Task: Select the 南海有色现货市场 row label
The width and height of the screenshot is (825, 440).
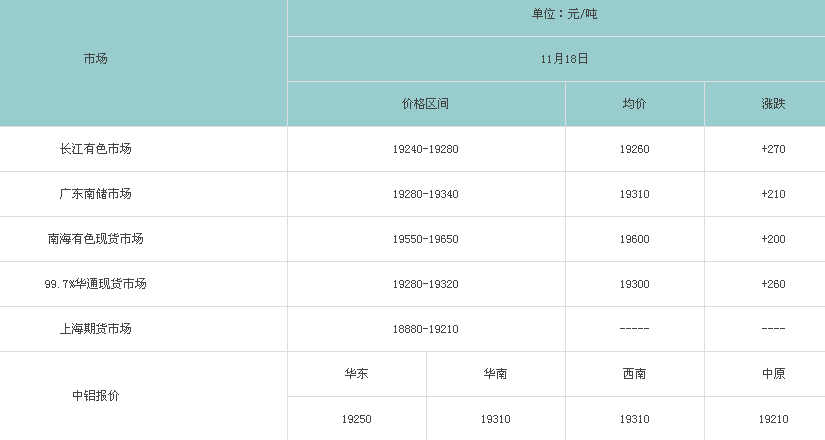Action: click(x=95, y=239)
